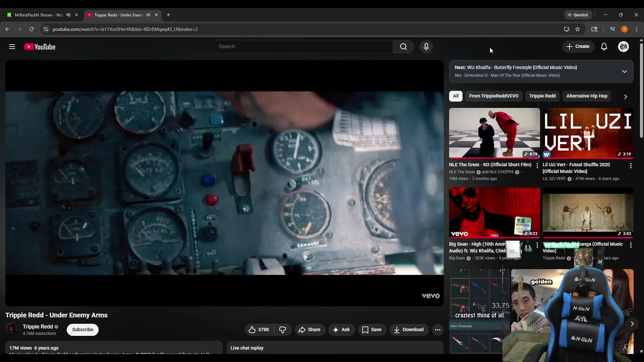
Task: Click the magnifier search button
Action: click(404, 46)
